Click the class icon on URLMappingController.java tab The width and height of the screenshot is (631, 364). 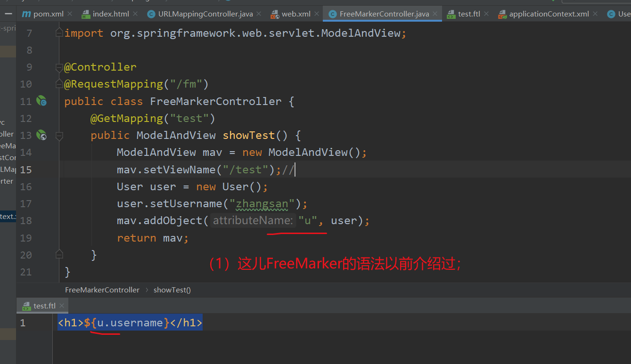point(150,14)
